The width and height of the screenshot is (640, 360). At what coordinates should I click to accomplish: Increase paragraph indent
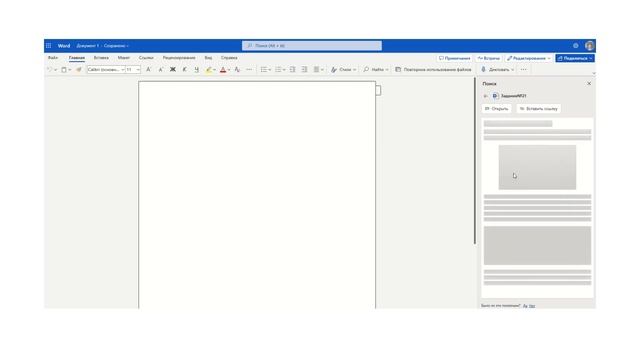304,70
